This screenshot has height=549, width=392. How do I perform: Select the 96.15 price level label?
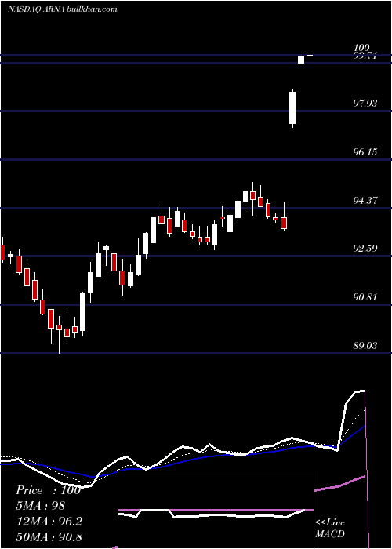point(365,152)
